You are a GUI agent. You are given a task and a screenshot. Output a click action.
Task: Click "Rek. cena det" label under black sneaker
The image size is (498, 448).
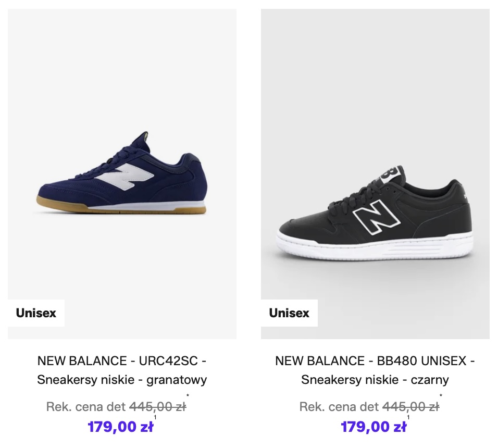click(x=339, y=407)
